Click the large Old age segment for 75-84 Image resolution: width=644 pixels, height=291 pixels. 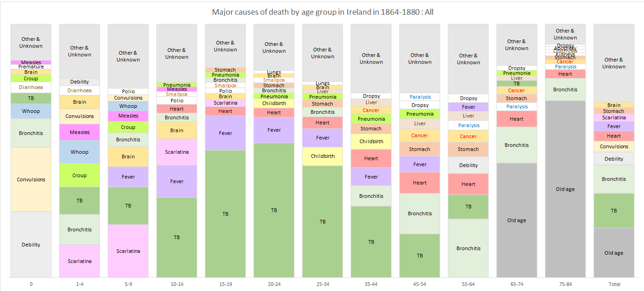[x=565, y=188]
